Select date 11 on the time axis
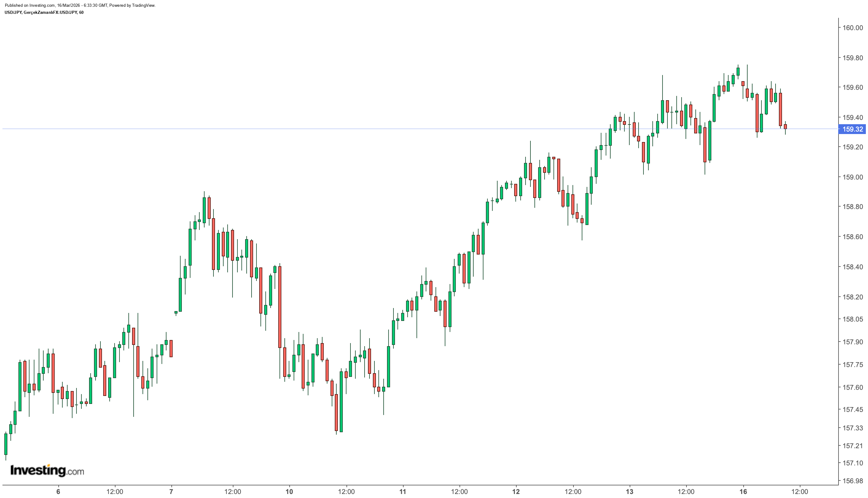Viewport: 868px width, 498px height. click(x=403, y=492)
